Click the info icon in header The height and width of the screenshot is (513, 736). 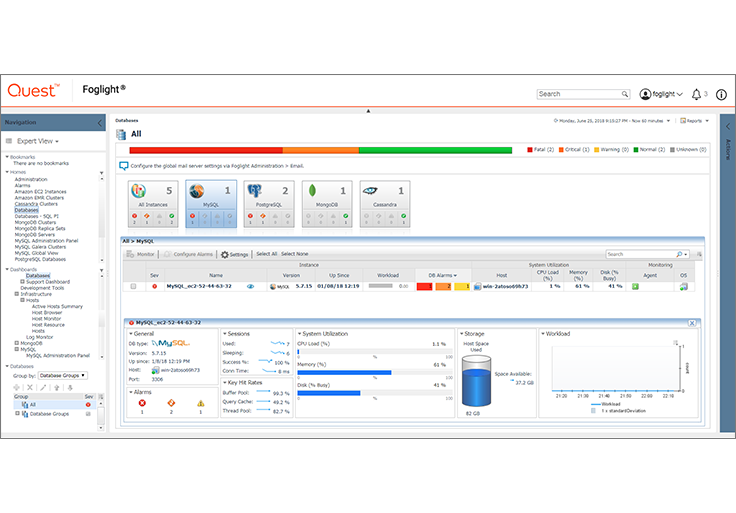click(721, 94)
